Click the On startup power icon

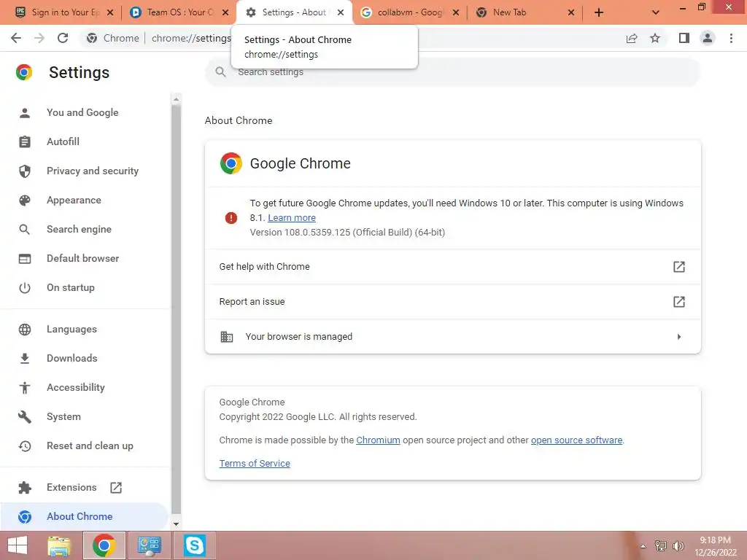pos(24,287)
